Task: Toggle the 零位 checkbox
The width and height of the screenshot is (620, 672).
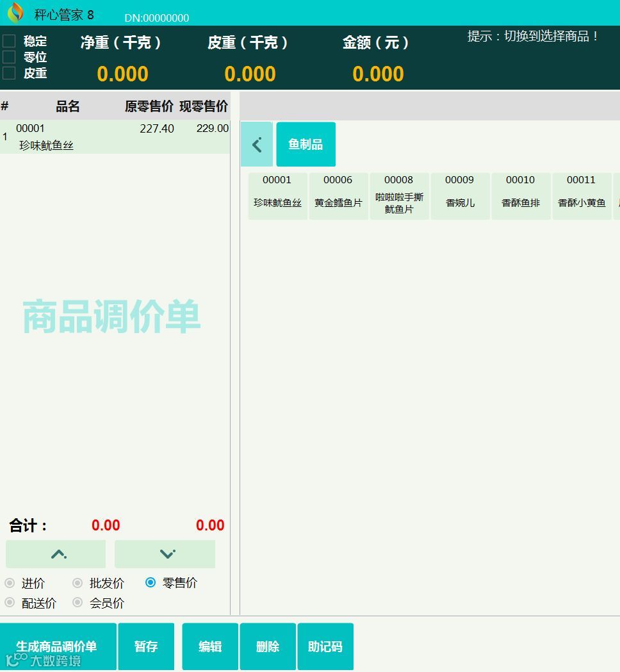Action: pyautogui.click(x=8, y=56)
